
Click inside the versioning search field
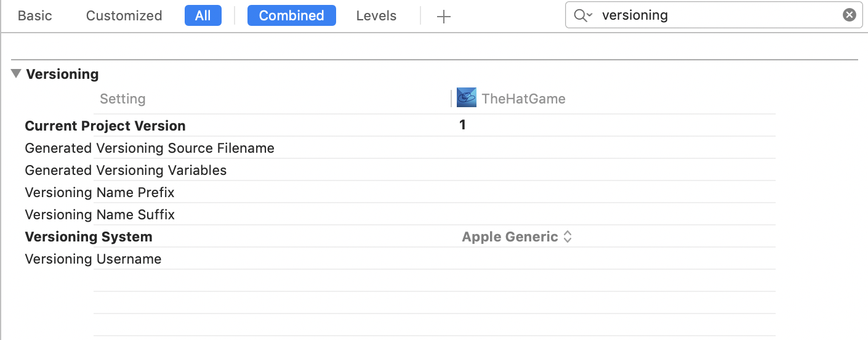tap(714, 15)
